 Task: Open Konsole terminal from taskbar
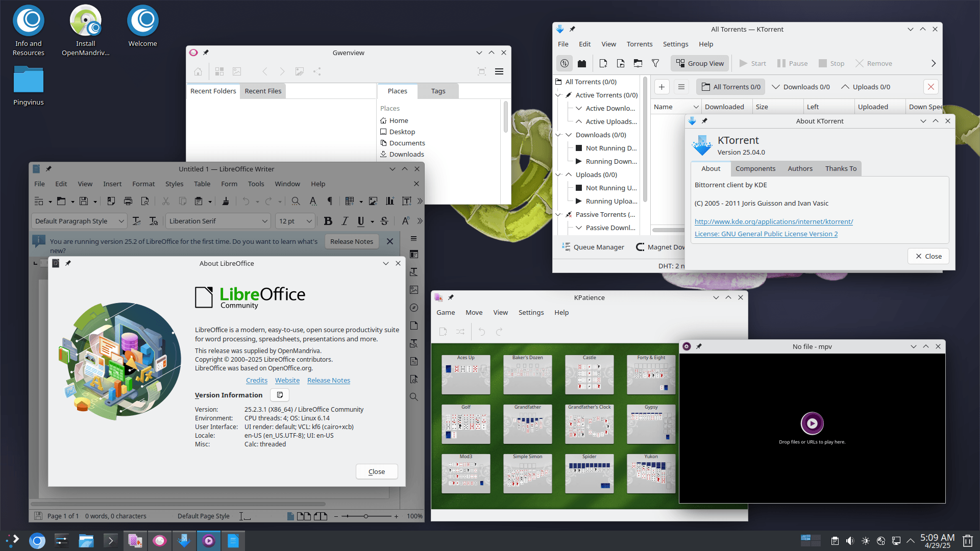110,540
